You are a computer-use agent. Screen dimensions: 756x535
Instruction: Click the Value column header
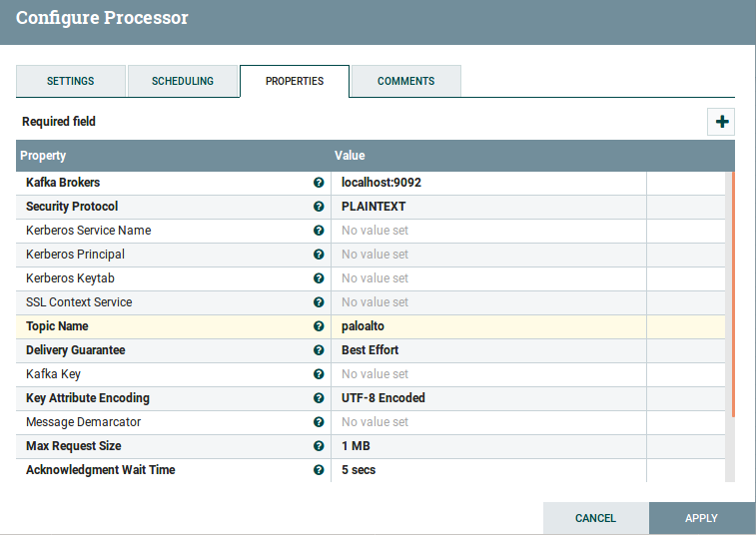350,156
